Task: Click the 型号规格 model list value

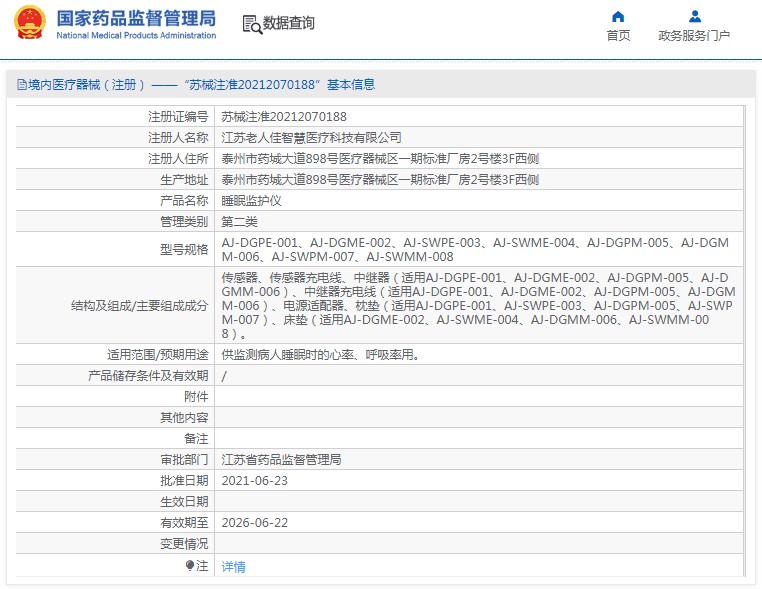Action: (475, 249)
